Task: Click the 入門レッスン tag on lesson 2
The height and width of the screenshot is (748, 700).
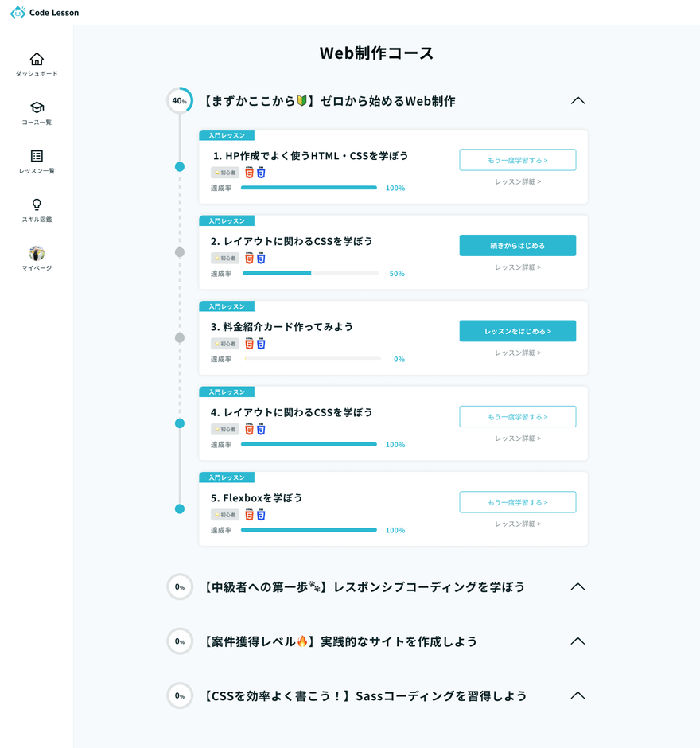Action: coord(227,220)
